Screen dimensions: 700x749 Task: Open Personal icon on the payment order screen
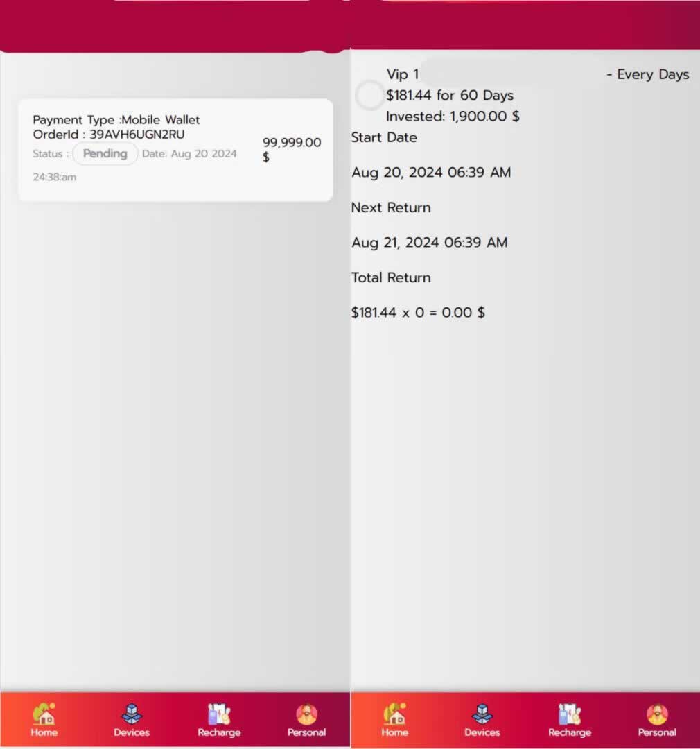(x=306, y=719)
